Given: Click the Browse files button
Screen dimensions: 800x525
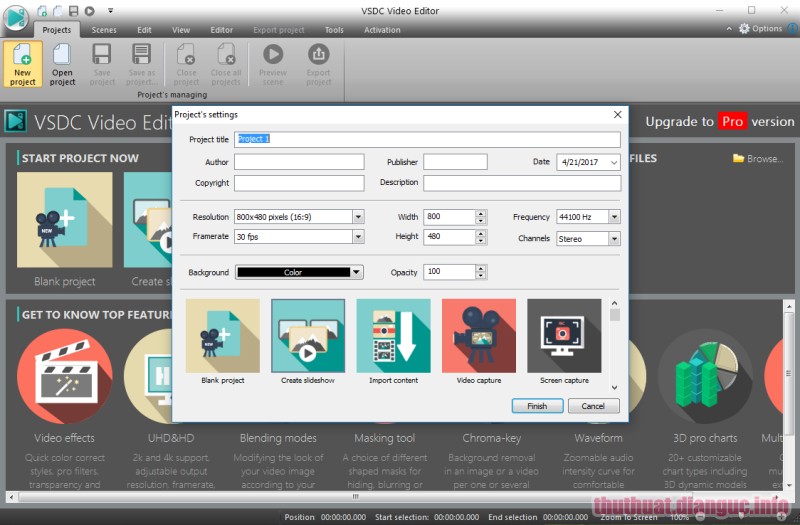Looking at the screenshot, I should [758, 159].
